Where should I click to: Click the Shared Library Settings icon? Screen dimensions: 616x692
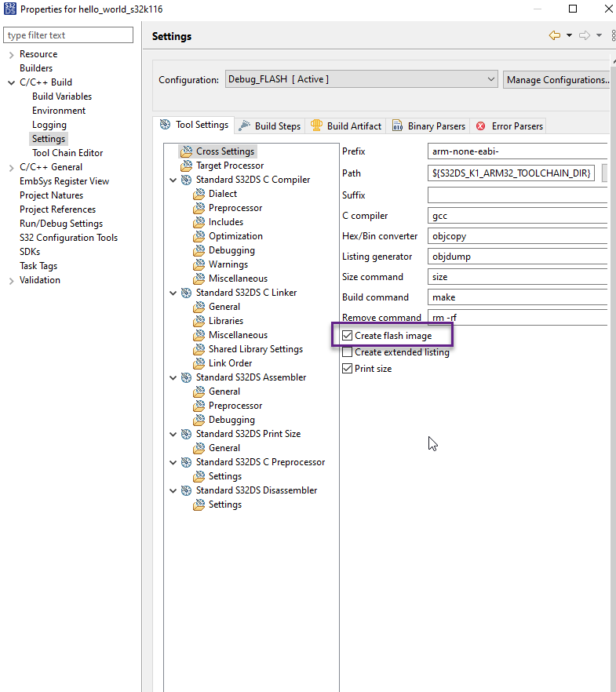pos(199,349)
